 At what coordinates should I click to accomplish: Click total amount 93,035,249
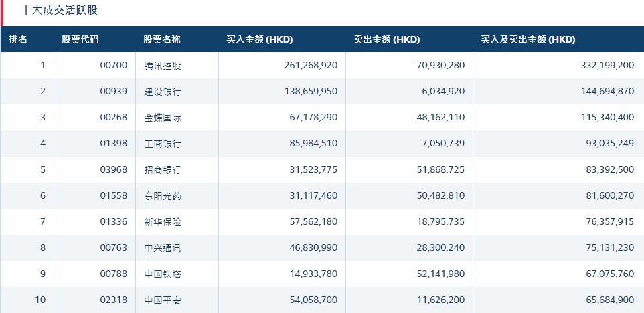(x=610, y=143)
